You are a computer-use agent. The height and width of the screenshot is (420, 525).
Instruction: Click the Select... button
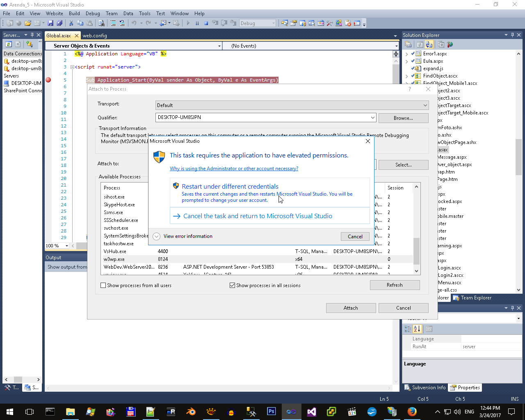coord(403,165)
